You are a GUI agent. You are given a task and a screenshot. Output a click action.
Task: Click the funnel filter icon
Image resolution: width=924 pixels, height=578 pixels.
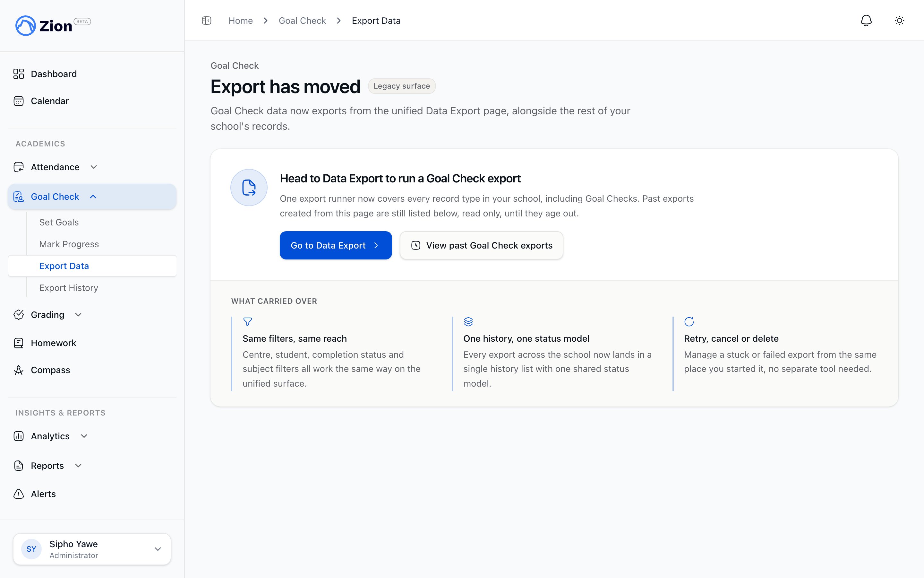247,322
